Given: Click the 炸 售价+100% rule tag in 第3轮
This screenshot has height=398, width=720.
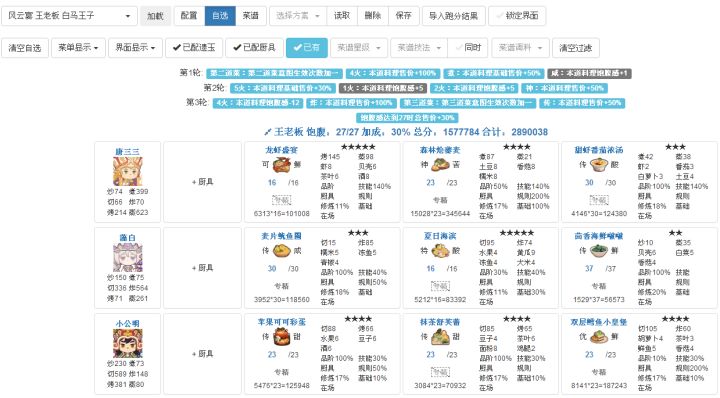Looking at the screenshot, I should coord(351,103).
